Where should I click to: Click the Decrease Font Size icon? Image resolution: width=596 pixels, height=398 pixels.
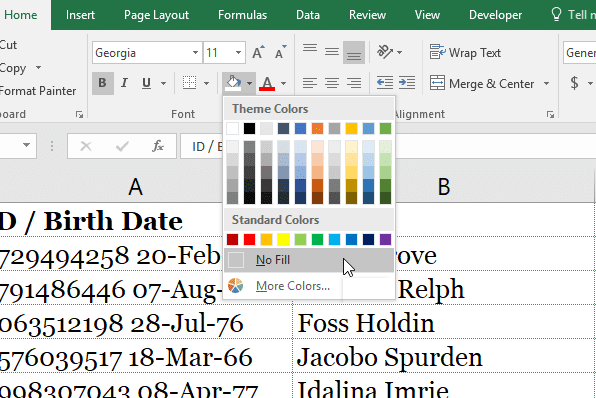click(281, 52)
